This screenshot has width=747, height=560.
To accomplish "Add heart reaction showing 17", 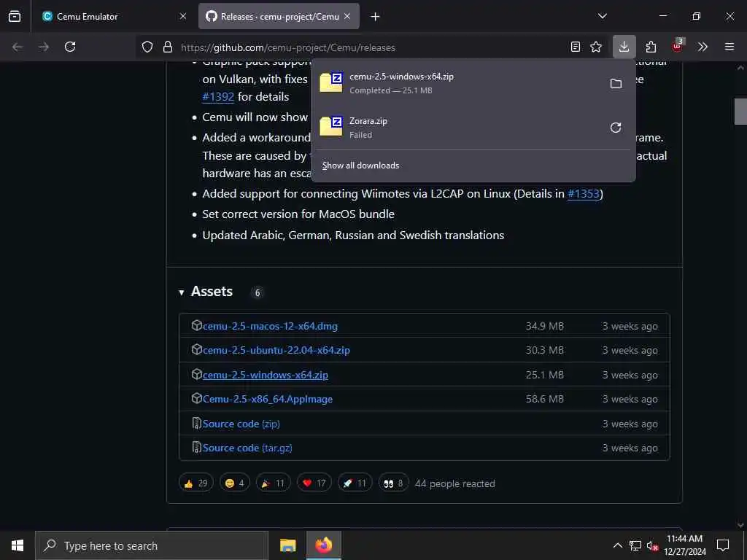I will [x=314, y=483].
